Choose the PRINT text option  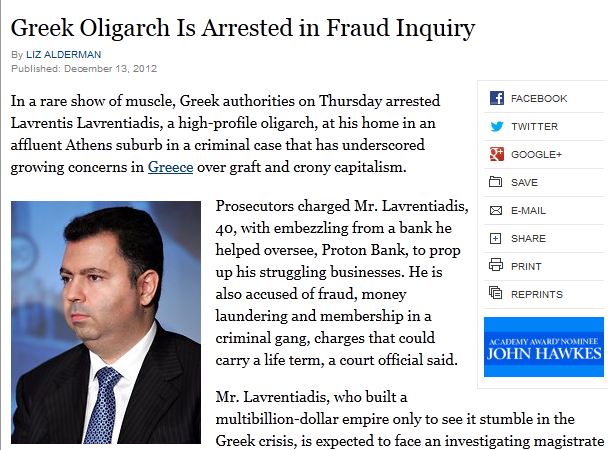(527, 266)
